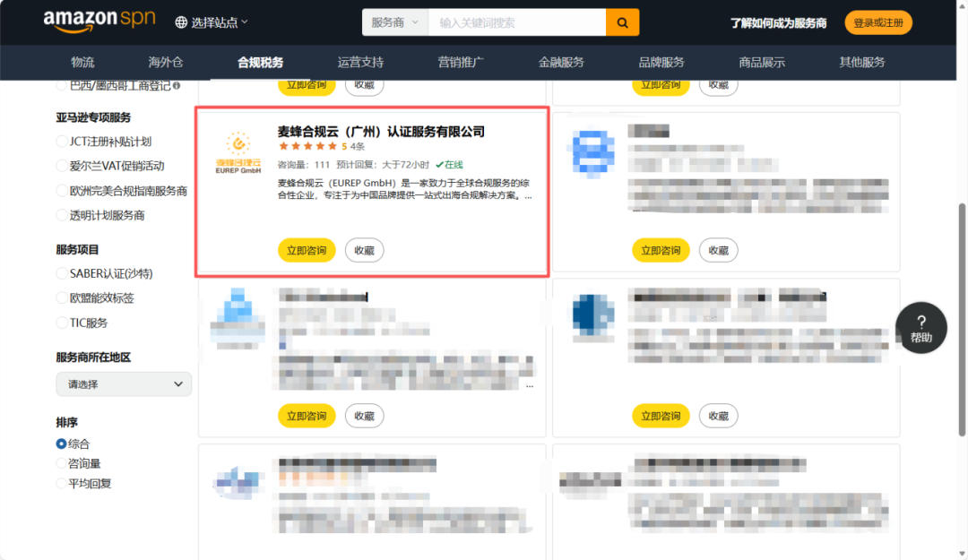Open the 请选择 region dropdown
Viewport: 968px width, 560px height.
[x=123, y=383]
